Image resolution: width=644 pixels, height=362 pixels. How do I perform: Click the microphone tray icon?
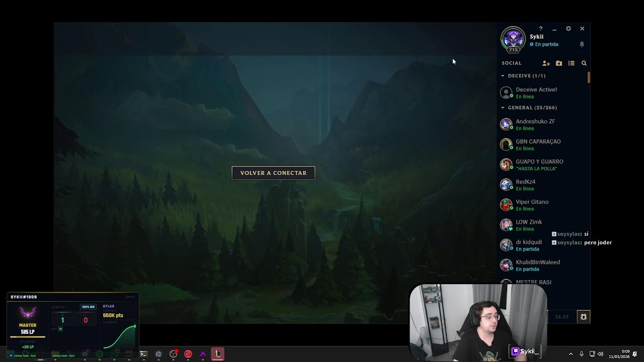pos(582,354)
